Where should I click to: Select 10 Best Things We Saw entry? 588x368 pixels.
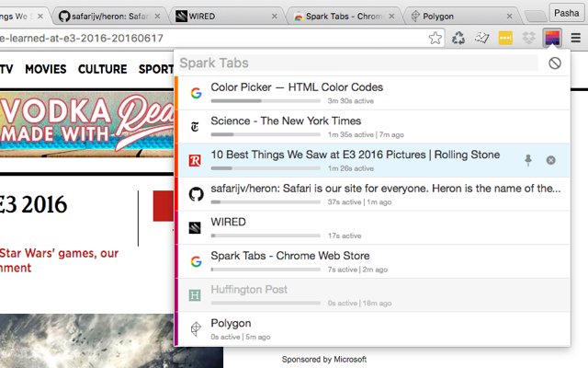click(x=374, y=160)
